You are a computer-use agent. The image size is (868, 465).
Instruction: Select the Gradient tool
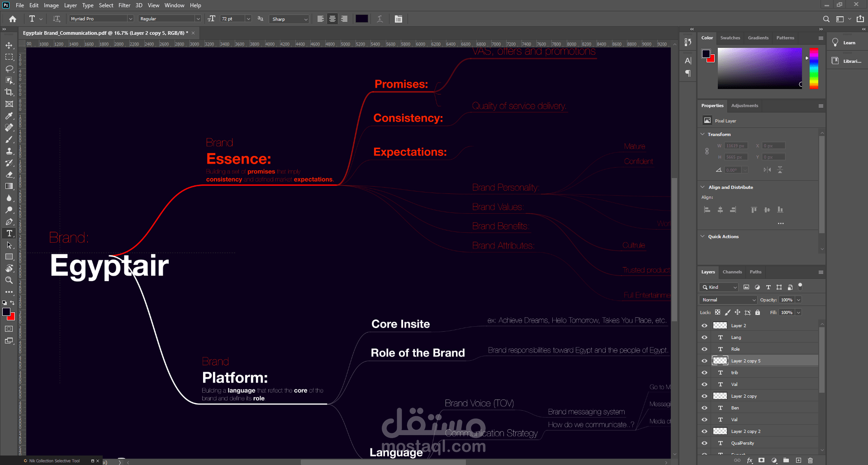(9, 186)
